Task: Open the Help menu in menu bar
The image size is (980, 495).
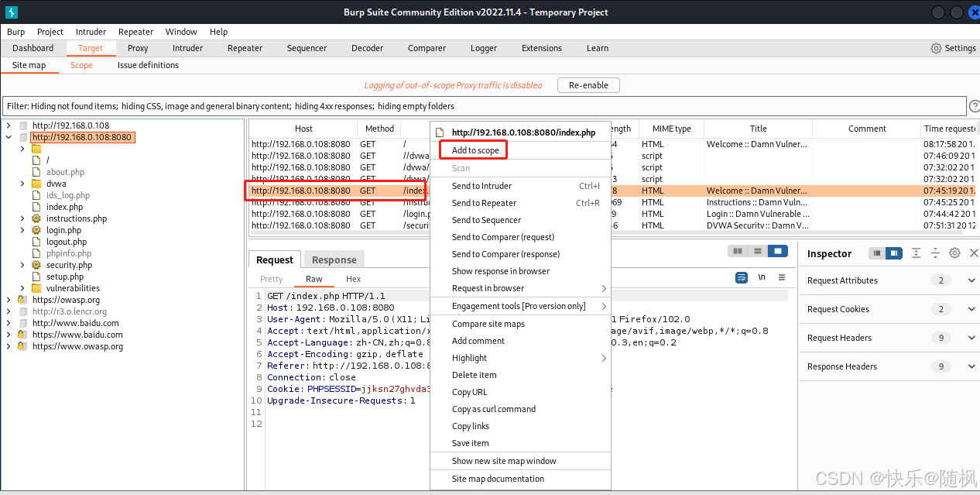Action: [218, 32]
